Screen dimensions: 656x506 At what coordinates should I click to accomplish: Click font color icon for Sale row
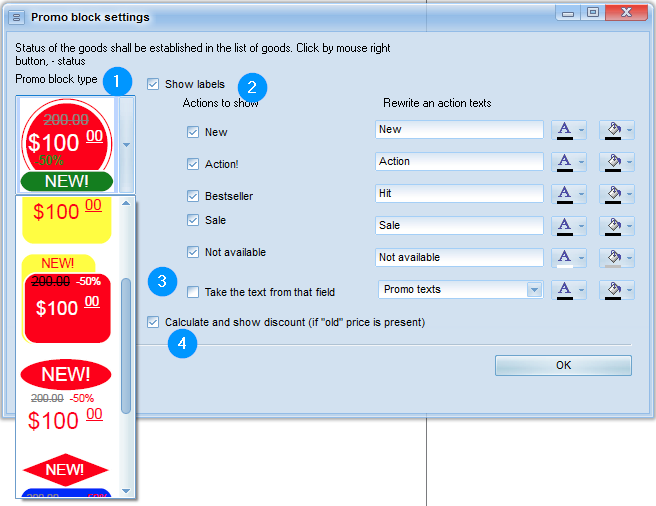click(564, 226)
